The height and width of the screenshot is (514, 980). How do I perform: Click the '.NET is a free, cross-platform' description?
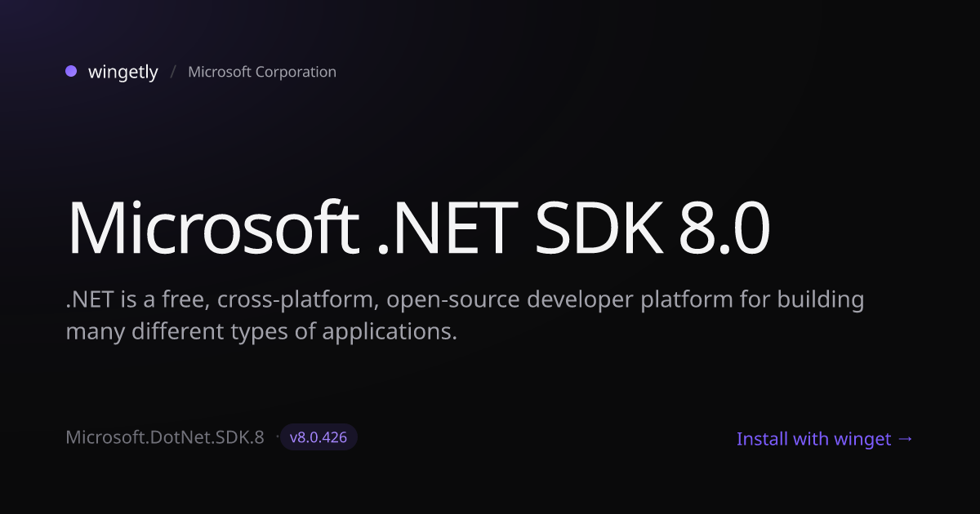[x=465, y=316]
